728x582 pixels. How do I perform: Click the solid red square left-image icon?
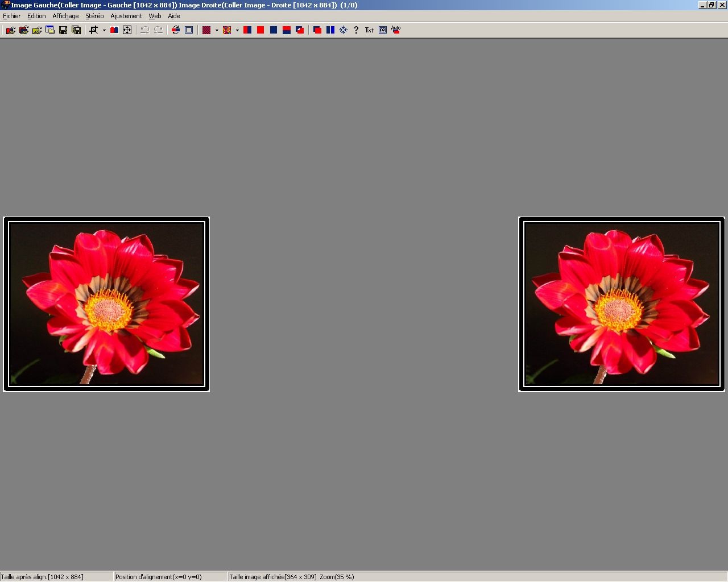(x=260, y=30)
